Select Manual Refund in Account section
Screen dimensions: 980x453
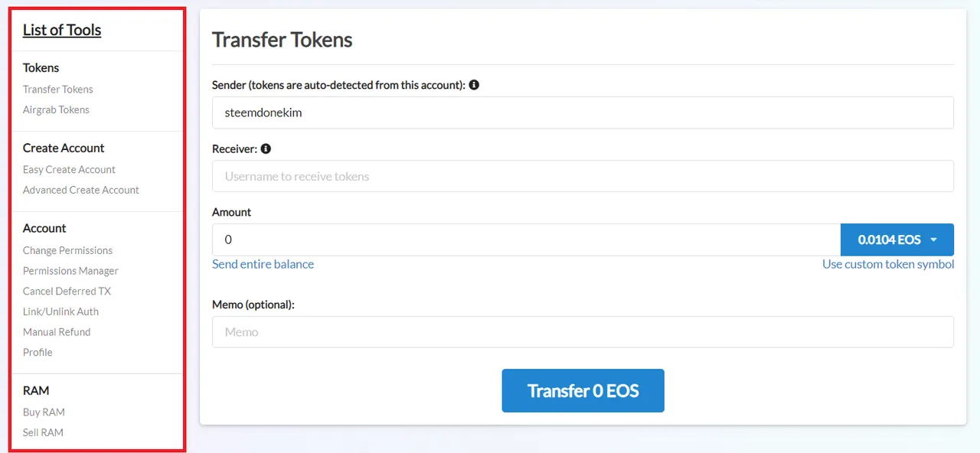57,332
